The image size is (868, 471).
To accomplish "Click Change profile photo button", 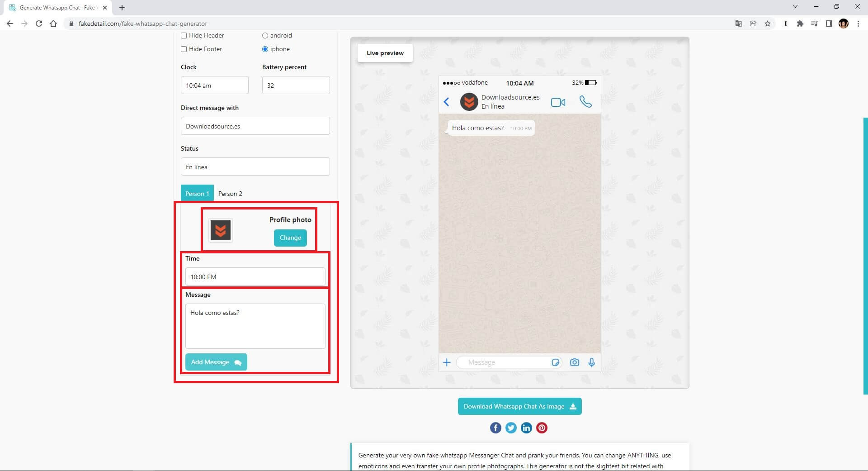I will 290,238.
